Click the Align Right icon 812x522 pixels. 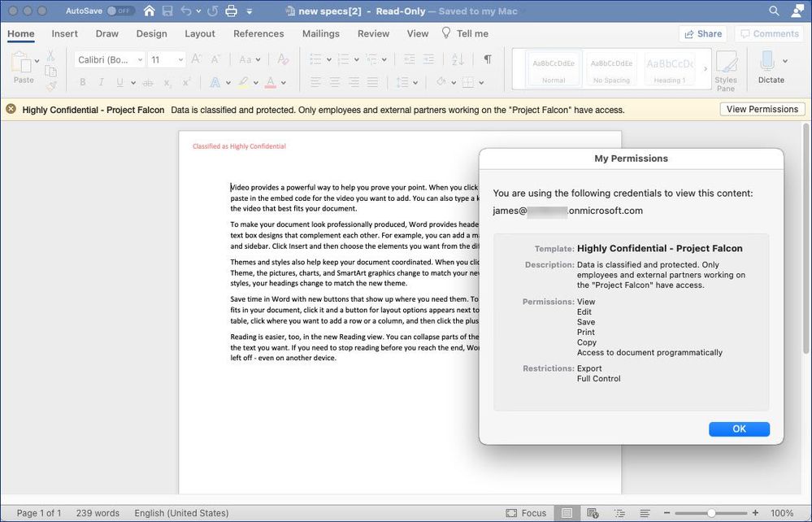[x=354, y=82]
